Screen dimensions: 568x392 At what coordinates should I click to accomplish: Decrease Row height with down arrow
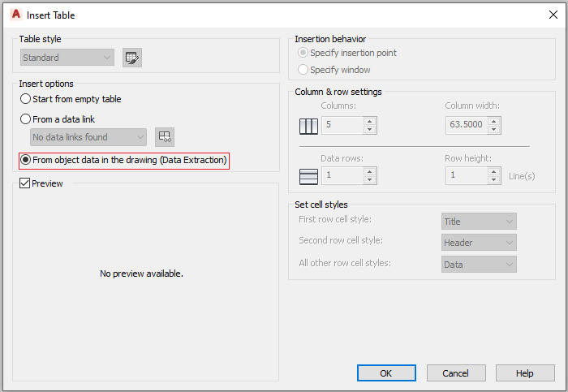493,179
